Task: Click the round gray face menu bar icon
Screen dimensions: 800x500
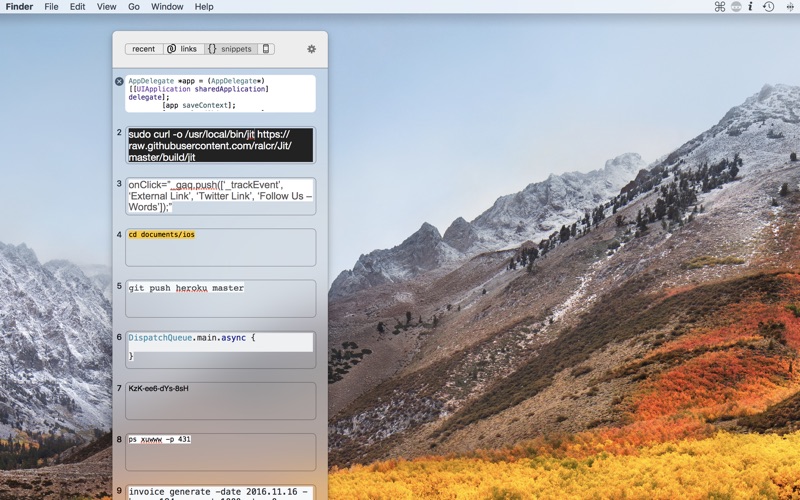Action: tap(736, 7)
